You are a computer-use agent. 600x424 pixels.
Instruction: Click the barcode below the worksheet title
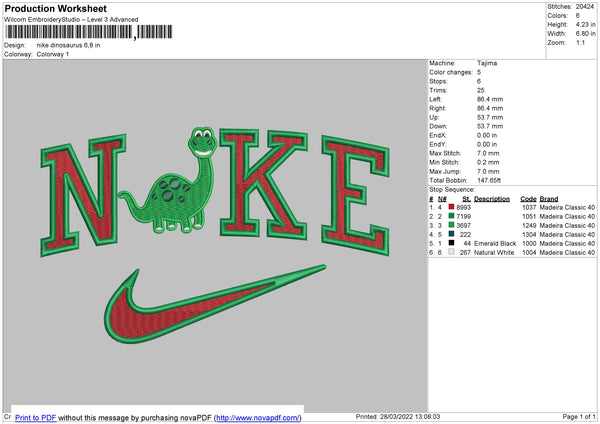88,32
